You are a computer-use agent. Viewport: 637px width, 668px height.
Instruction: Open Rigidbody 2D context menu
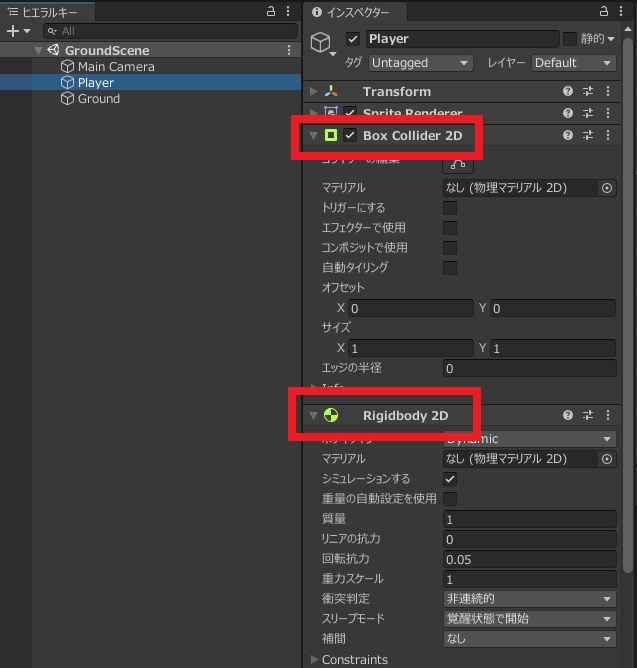(608, 415)
